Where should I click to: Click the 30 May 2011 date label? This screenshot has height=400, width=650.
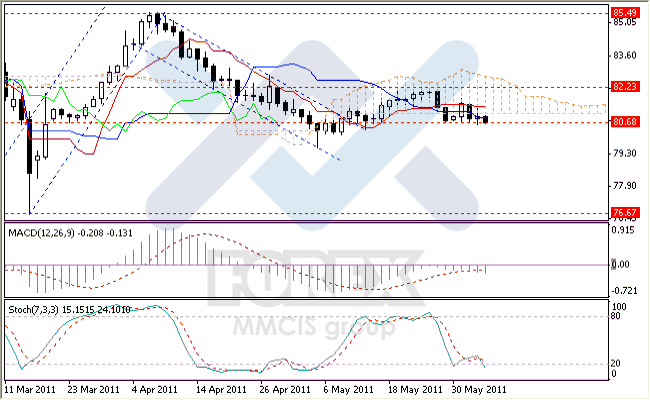click(479, 390)
